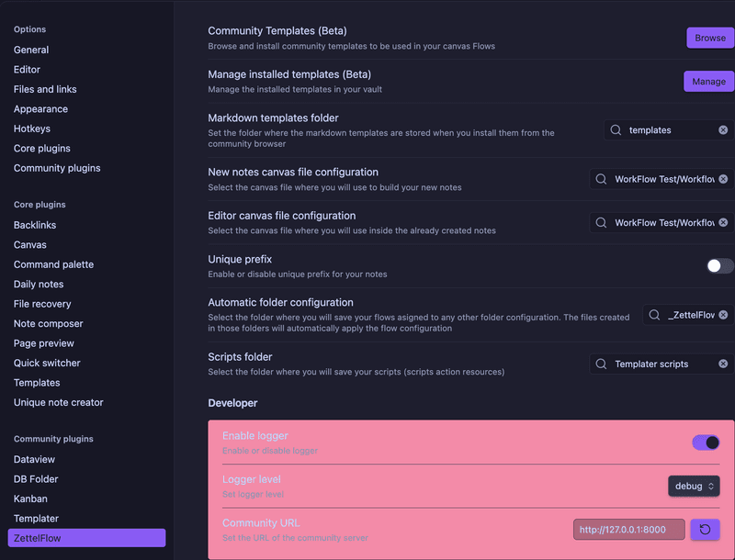The width and height of the screenshot is (735, 560).
Task: Click the Manage installed templates button
Action: click(x=708, y=82)
